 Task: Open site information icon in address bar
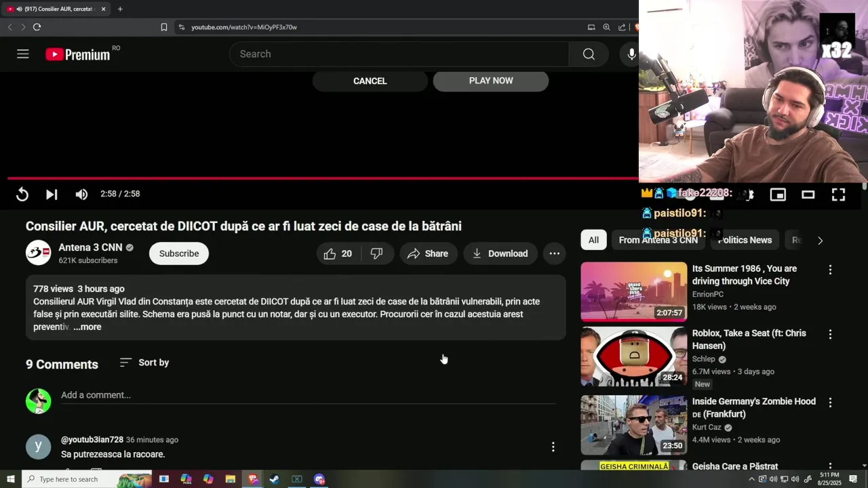pyautogui.click(x=181, y=27)
